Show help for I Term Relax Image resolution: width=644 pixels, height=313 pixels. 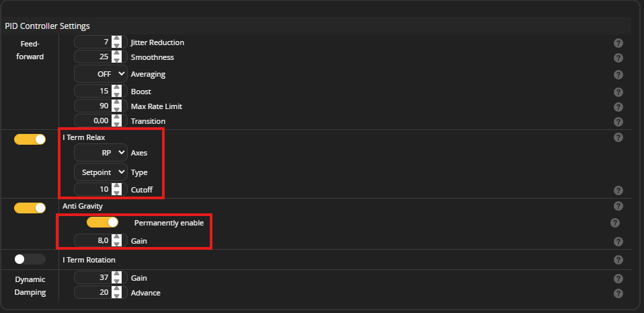coord(618,137)
